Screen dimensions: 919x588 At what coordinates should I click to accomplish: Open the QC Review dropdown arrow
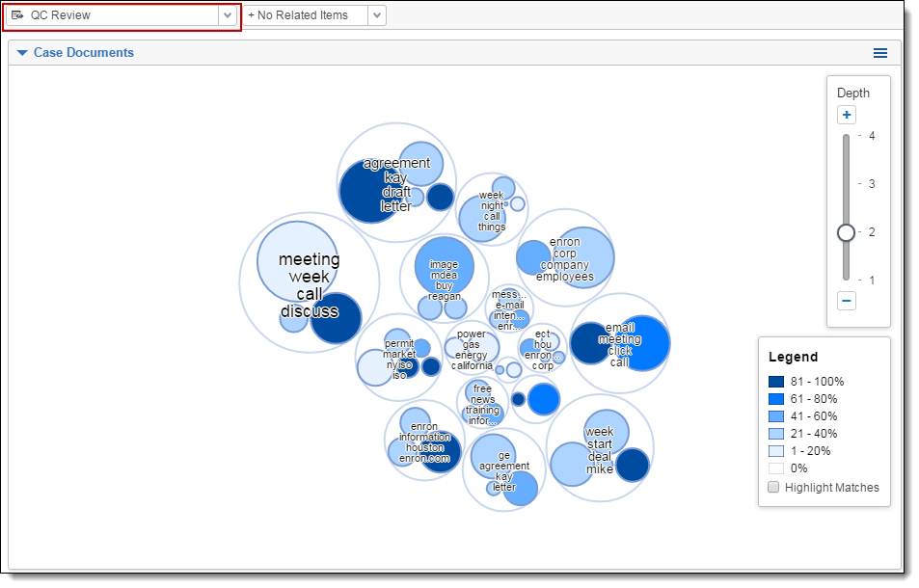point(228,15)
